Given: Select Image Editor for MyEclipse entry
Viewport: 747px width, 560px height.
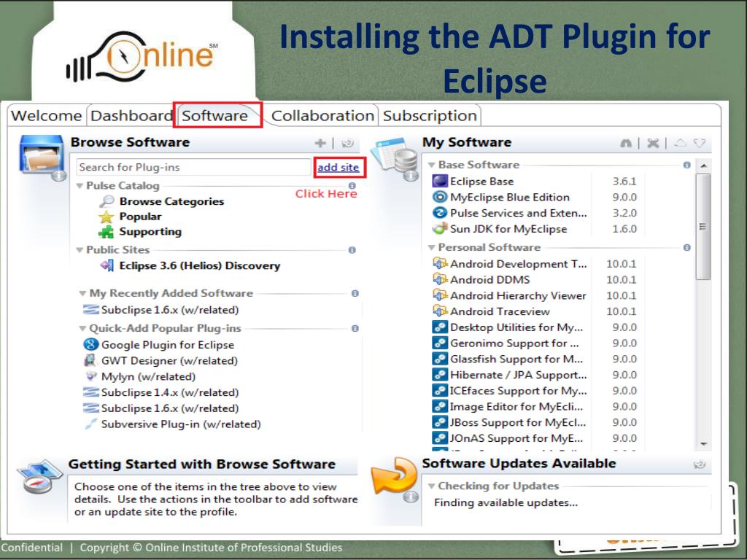Looking at the screenshot, I should (516, 407).
